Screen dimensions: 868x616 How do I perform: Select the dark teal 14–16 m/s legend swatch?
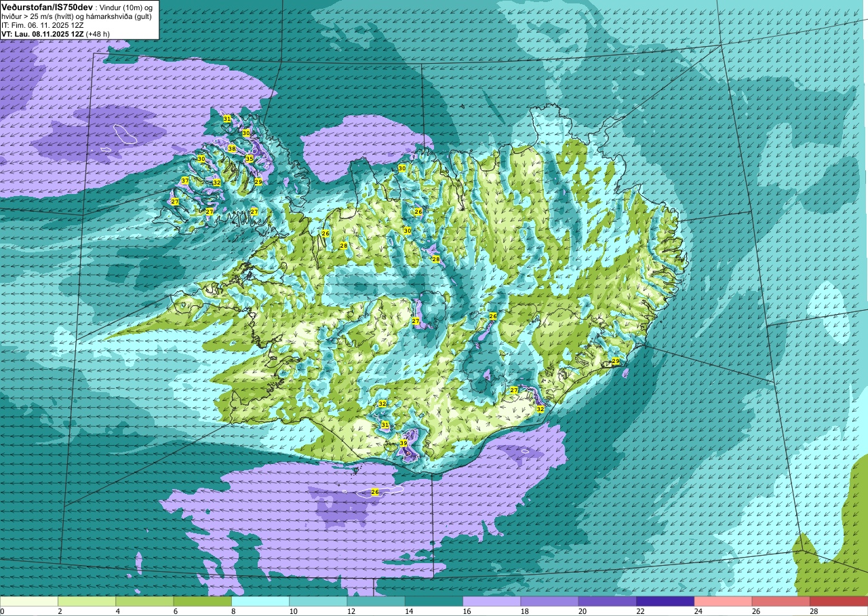434,601
